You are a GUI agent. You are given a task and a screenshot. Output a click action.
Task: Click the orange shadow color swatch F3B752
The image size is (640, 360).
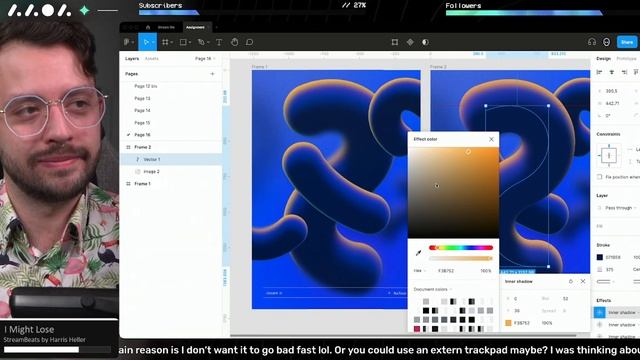508,323
